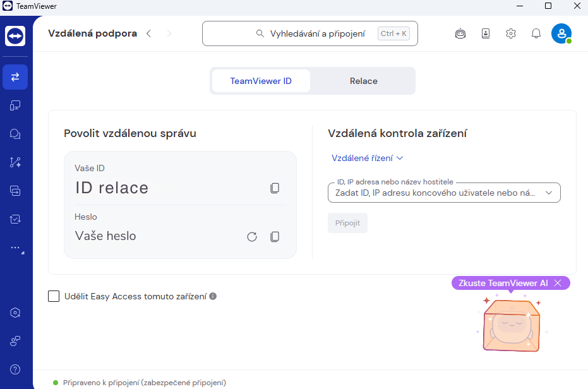Open the notifications bell
Screen dimensions: 588x389
[536, 33]
